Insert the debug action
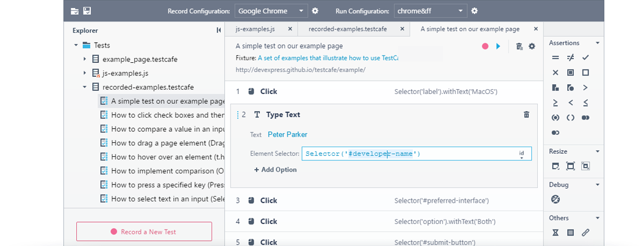Screen dimensions: 644x246 coord(556,199)
